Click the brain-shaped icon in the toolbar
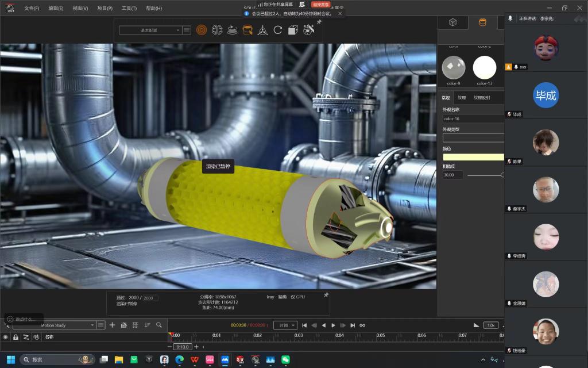This screenshot has height=368, width=588. [x=217, y=30]
